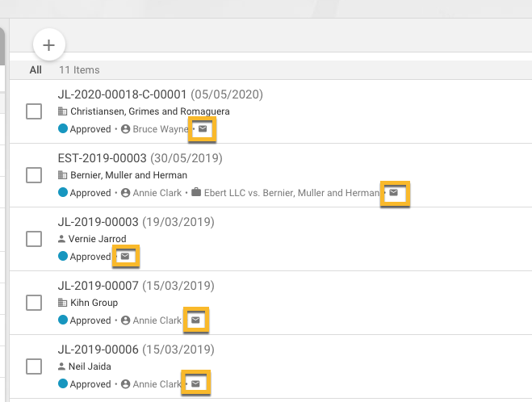Click assignee name Bruce Wayne
532x402 pixels.
point(161,129)
